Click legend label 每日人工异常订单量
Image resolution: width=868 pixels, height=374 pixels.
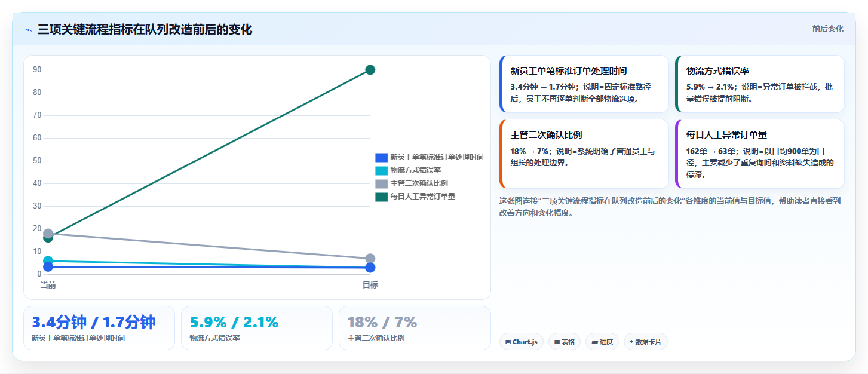[423, 197]
